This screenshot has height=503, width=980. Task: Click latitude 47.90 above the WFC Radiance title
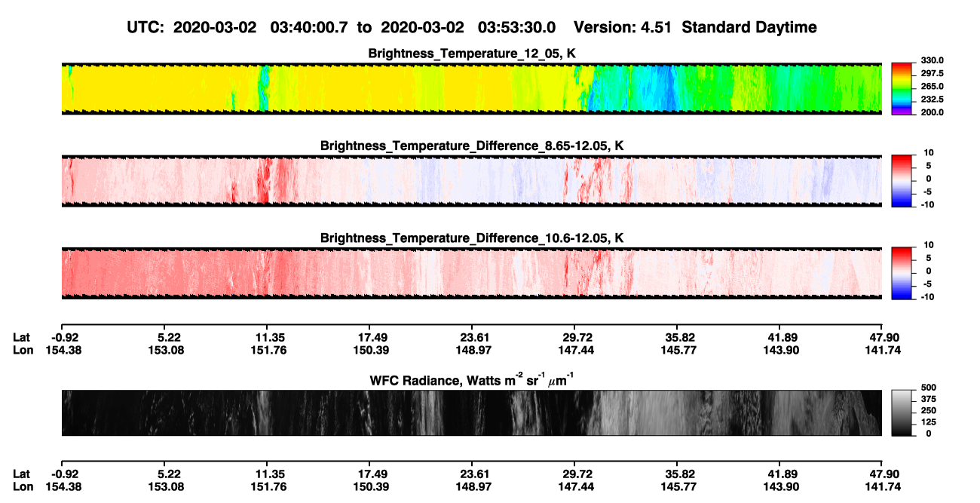(886, 337)
